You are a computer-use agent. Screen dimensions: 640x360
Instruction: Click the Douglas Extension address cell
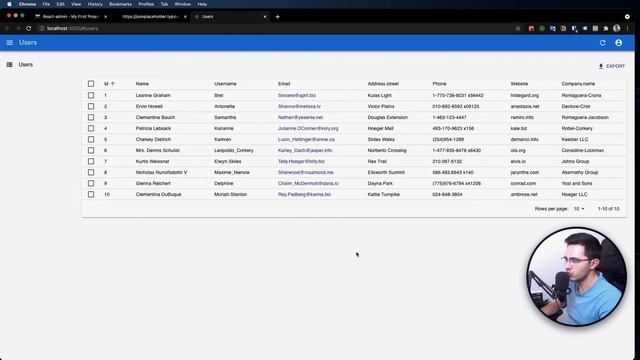click(x=387, y=117)
